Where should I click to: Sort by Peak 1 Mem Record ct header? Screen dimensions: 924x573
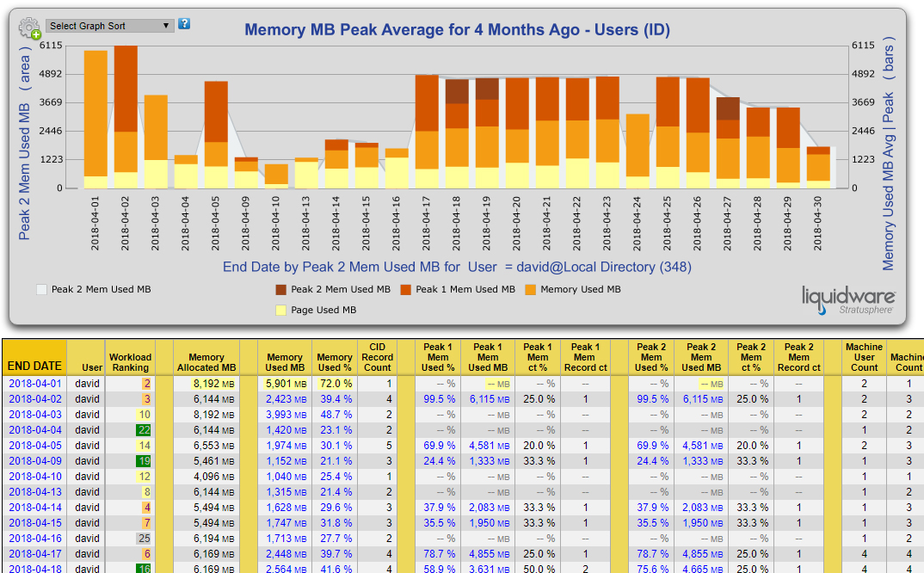585,357
